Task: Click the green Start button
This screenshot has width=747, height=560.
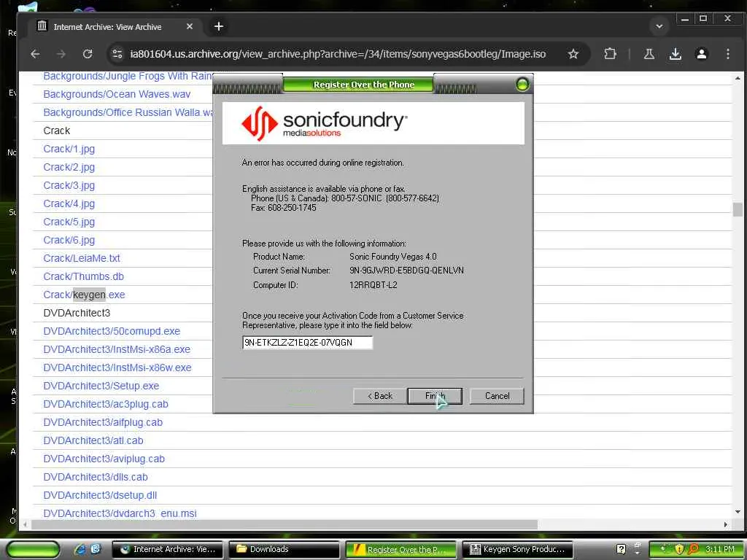Action: tap(33, 550)
